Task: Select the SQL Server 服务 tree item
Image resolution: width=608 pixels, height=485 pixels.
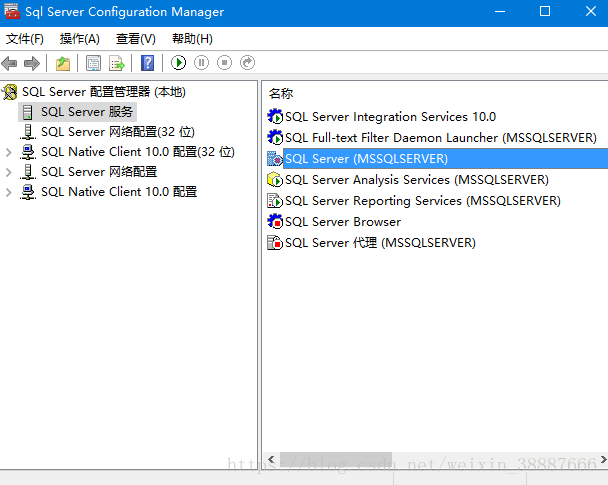Action: click(87, 112)
